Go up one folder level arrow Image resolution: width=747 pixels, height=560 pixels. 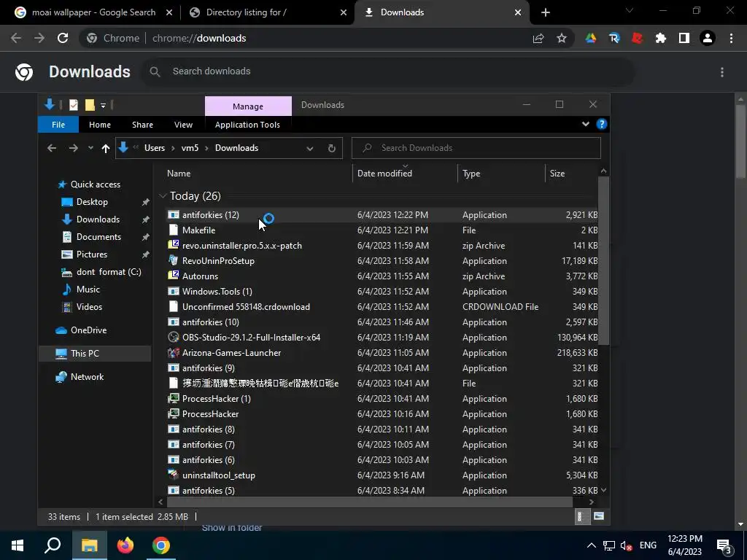coord(106,148)
